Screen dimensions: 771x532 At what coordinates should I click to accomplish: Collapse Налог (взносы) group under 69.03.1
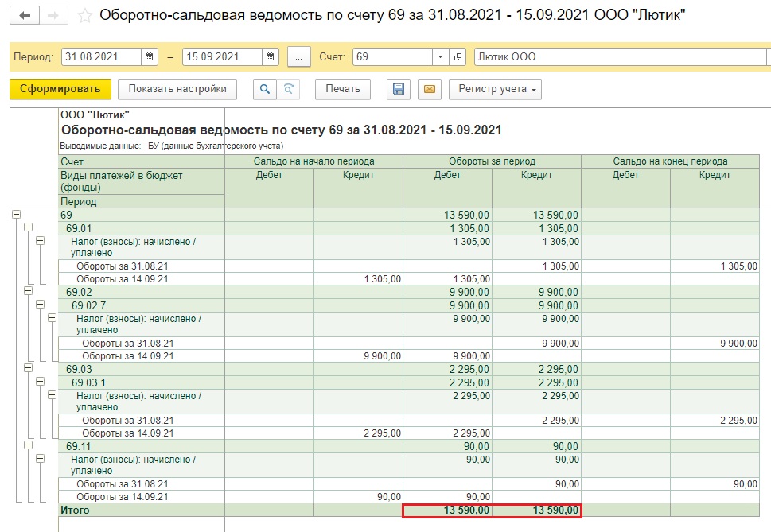pos(52,395)
